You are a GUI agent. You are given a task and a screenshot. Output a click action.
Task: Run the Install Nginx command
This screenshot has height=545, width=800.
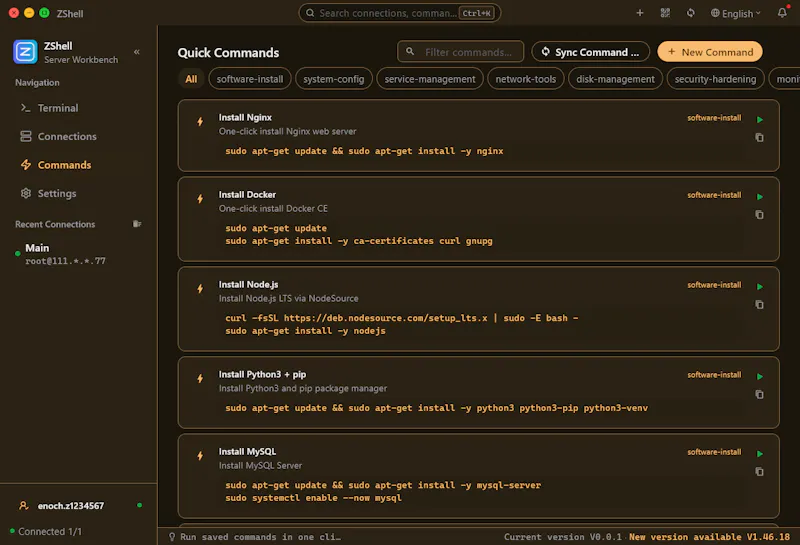point(760,119)
